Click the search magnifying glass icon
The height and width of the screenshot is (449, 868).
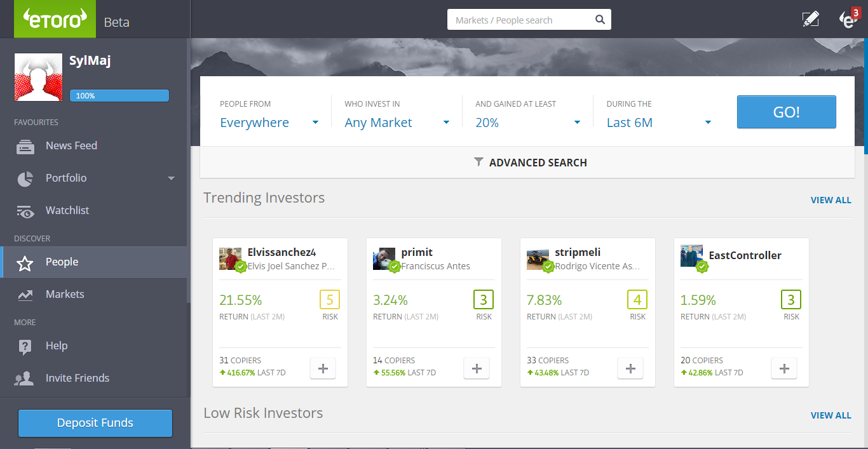click(x=600, y=20)
